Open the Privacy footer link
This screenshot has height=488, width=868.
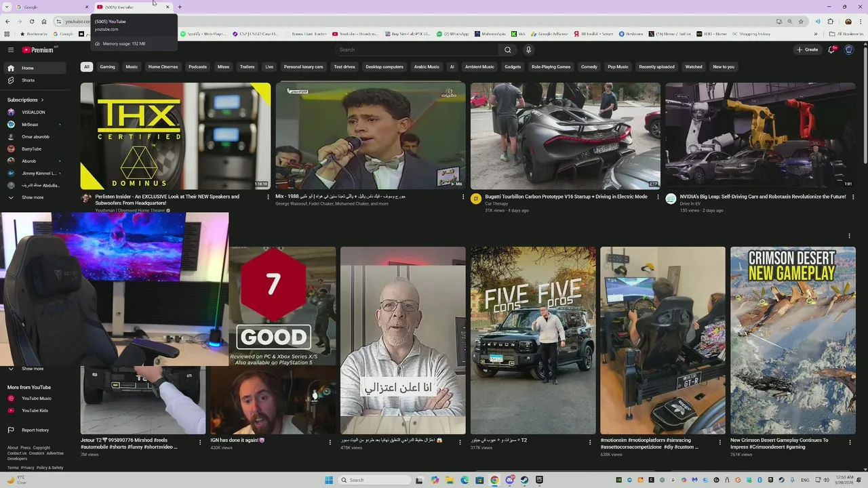[28, 468]
